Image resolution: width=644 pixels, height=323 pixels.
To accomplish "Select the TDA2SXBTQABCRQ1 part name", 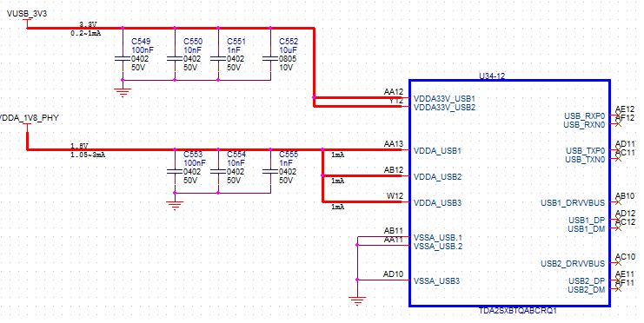I will pos(517,311).
